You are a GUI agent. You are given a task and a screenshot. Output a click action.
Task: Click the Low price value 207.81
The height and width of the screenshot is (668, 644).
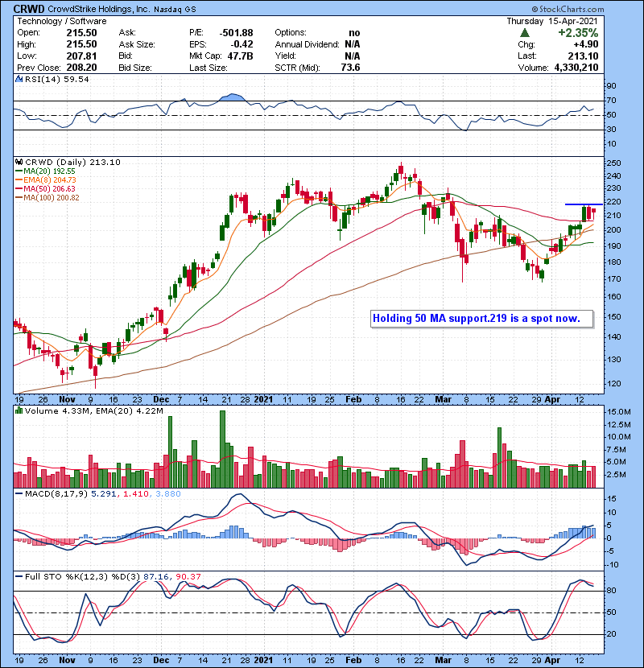[81, 56]
